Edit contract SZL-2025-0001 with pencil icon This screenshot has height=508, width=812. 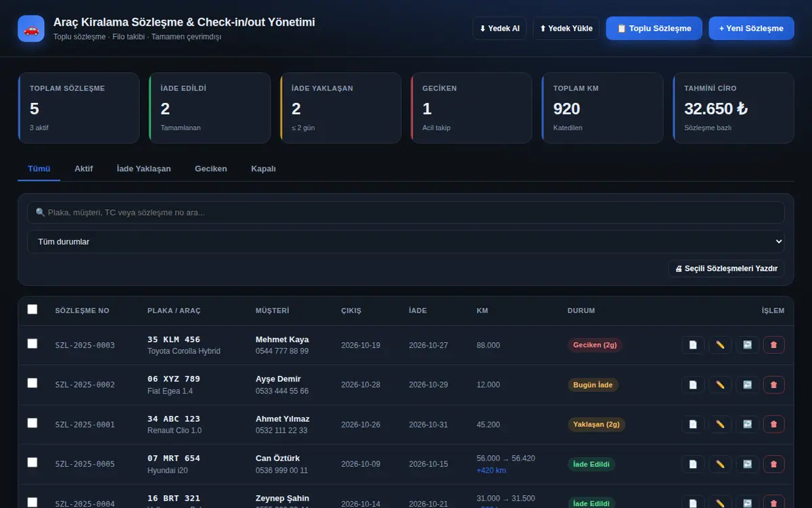tap(720, 424)
